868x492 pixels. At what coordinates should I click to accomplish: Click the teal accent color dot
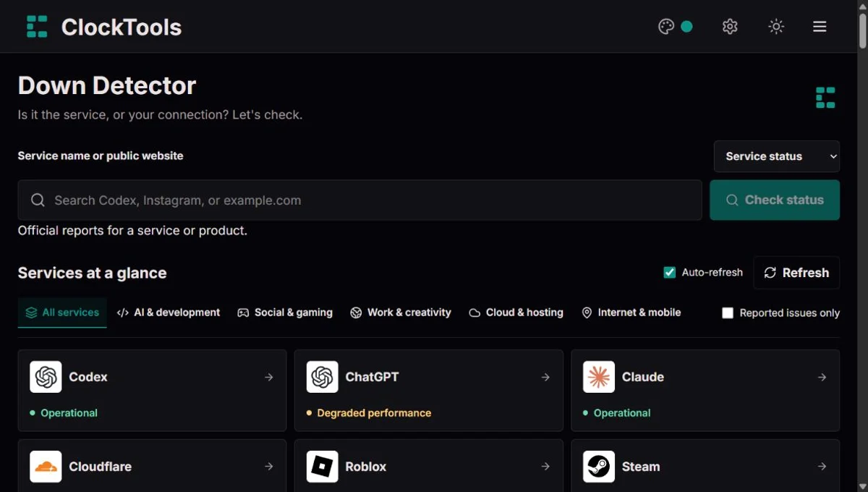tap(686, 27)
